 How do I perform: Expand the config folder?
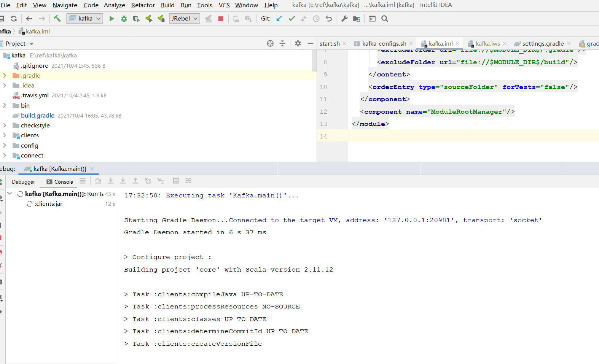pos(5,145)
